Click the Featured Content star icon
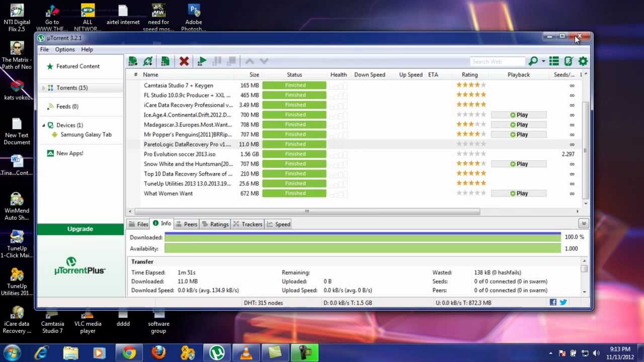Screen dimensions: 644x362 50,66
